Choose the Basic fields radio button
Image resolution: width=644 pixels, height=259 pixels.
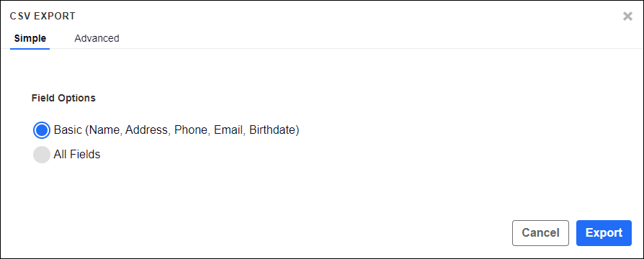[x=42, y=130]
